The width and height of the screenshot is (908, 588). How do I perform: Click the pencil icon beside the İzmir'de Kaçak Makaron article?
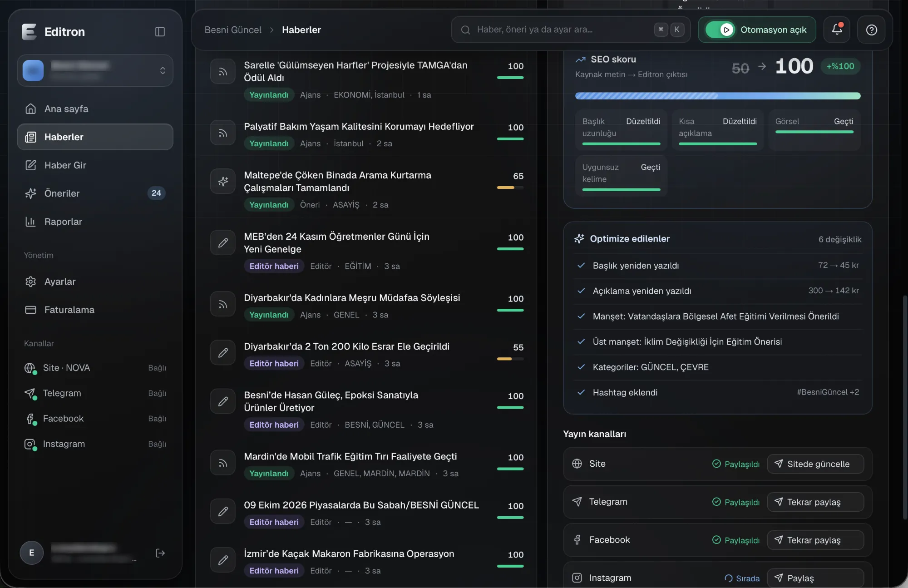tap(223, 560)
